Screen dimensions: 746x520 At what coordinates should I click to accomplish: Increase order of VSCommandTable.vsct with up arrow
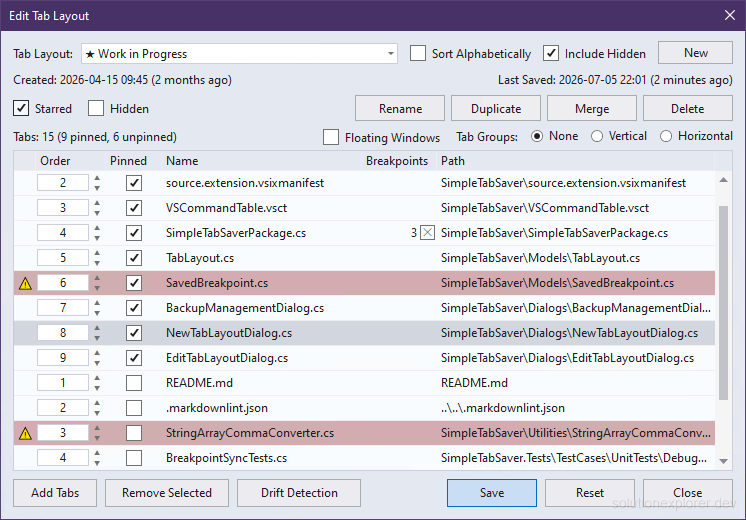(x=97, y=203)
